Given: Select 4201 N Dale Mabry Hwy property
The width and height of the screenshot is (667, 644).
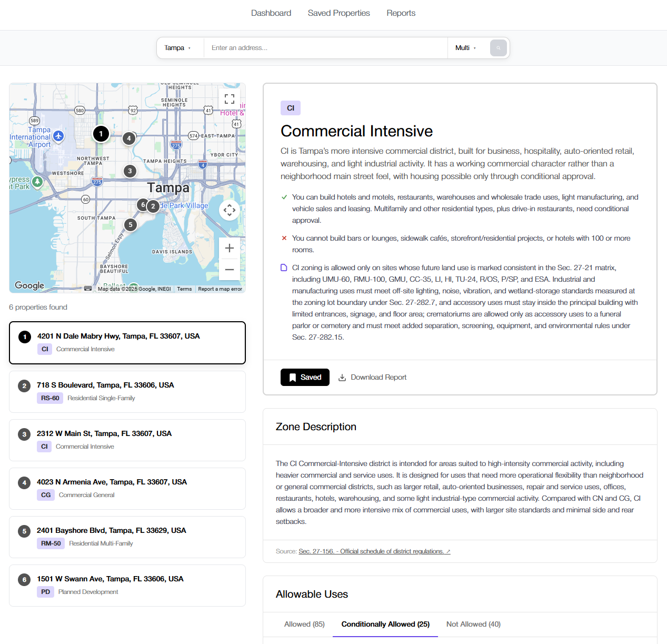Looking at the screenshot, I should [127, 343].
